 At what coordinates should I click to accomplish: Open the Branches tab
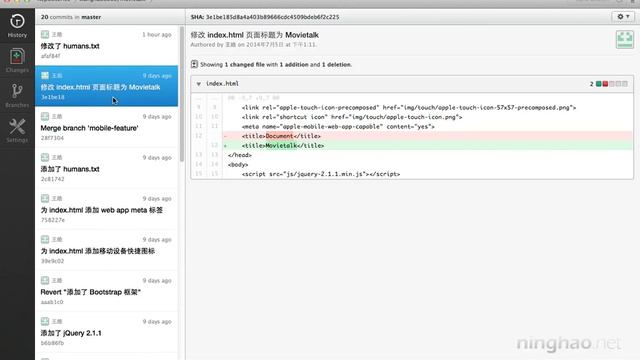(x=17, y=96)
